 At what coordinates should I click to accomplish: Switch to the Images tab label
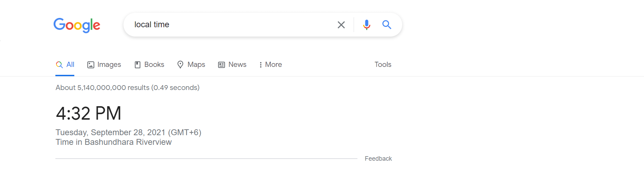(x=109, y=64)
